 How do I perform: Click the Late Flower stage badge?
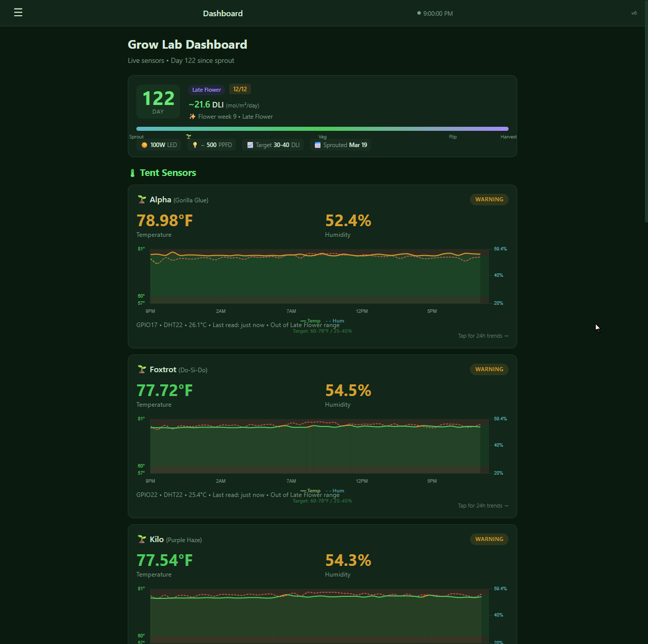pos(206,90)
